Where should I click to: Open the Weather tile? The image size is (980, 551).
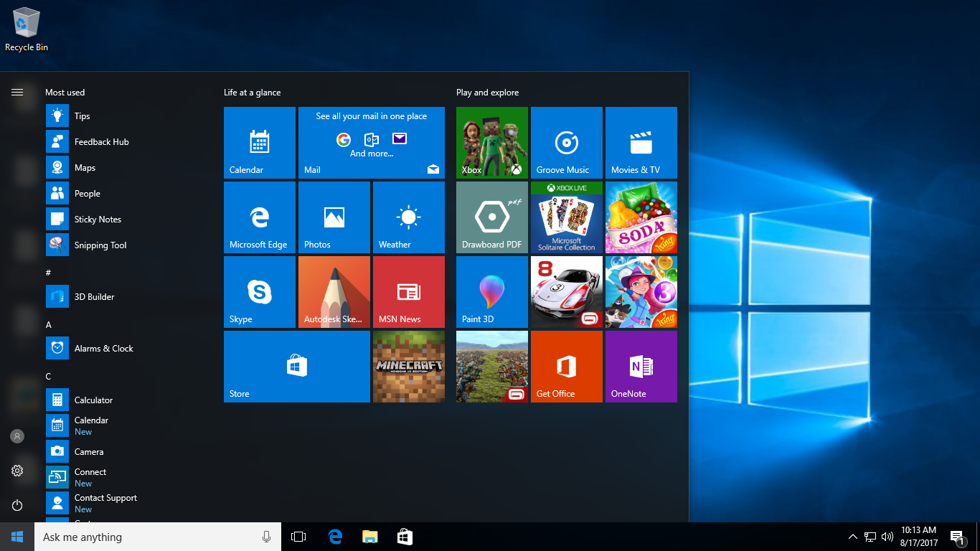tap(409, 217)
